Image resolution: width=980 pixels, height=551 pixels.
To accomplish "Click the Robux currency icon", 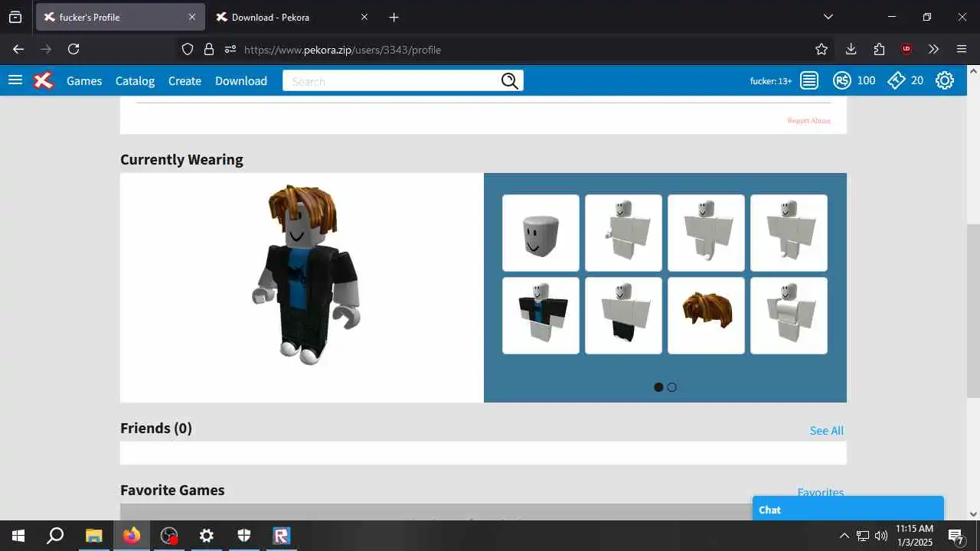I will click(842, 80).
